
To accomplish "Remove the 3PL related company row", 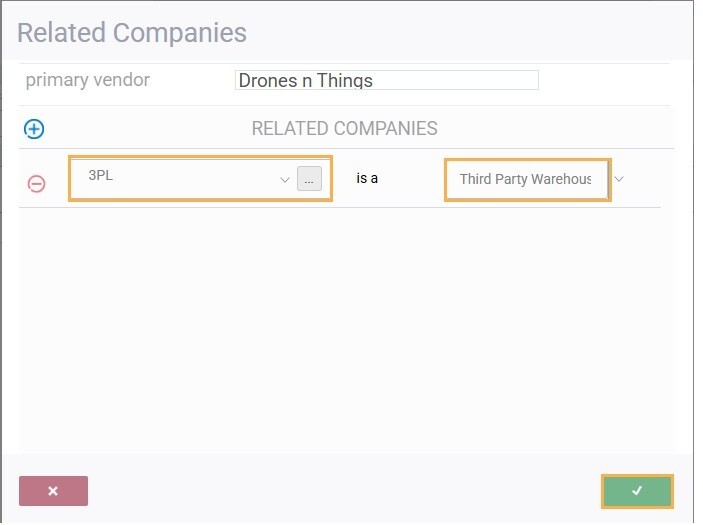I will 36,184.
